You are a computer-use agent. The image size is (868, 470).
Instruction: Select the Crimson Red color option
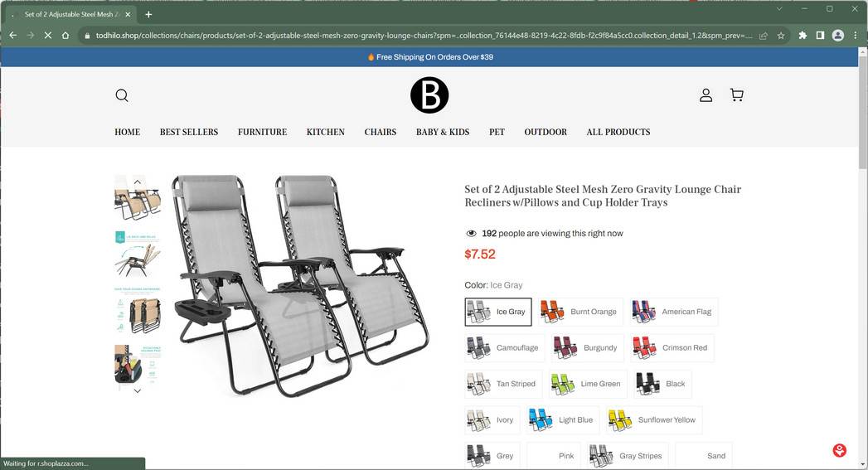coord(672,347)
